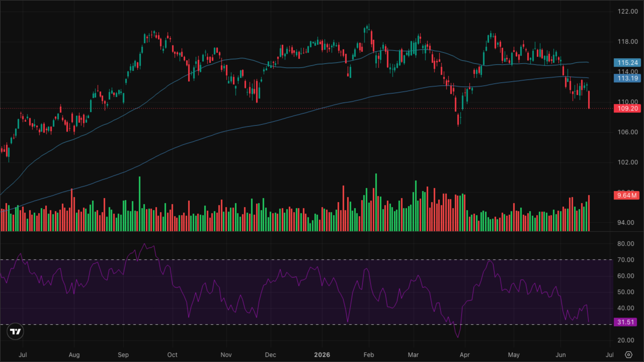Viewport: 644px width, 362px height.
Task: Click the 2026 year marker on time axis
Action: point(322,355)
